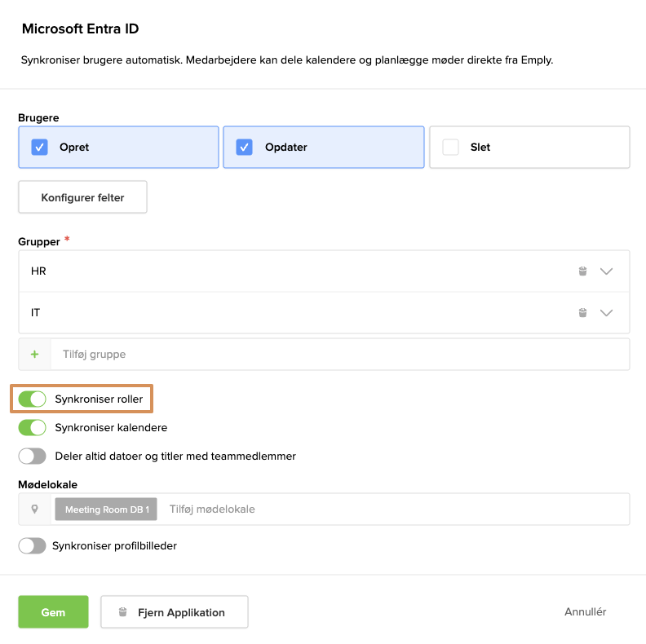This screenshot has height=644, width=646.
Task: Expand the HR group chevron
Action: click(606, 271)
